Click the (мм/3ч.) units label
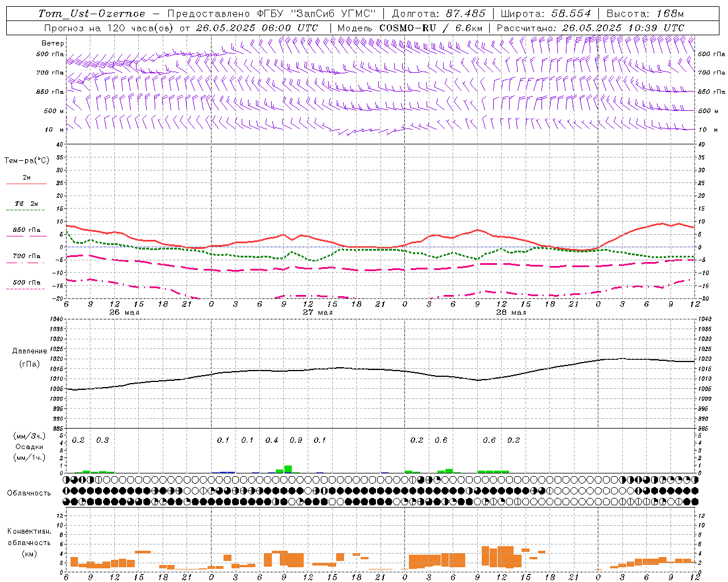 [30, 436]
